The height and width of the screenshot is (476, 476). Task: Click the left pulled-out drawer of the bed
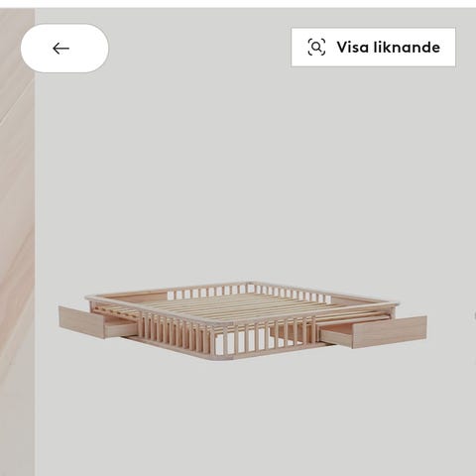[x=96, y=322]
